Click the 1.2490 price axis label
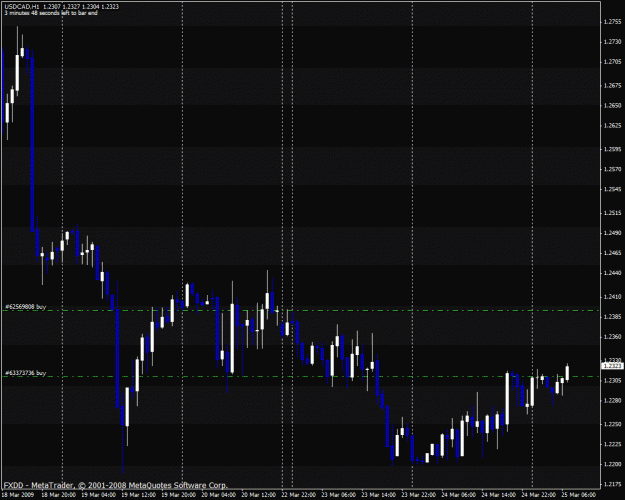Viewport: 625px width, 500px height. tap(612, 233)
